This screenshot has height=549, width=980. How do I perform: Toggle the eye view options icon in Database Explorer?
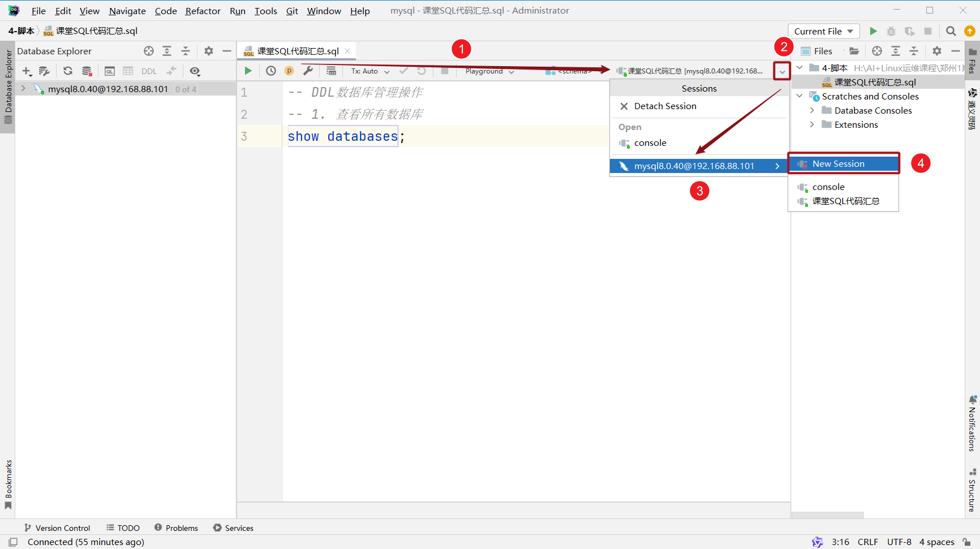[x=195, y=71]
